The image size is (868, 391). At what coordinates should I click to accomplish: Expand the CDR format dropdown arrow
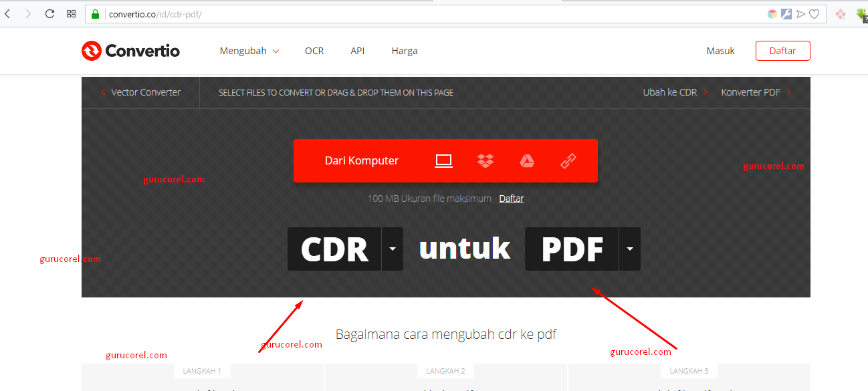point(393,249)
